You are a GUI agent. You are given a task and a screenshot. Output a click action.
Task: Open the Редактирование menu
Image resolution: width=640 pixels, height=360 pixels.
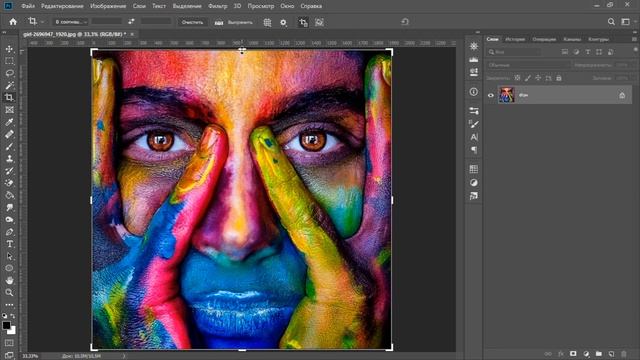click(x=62, y=6)
